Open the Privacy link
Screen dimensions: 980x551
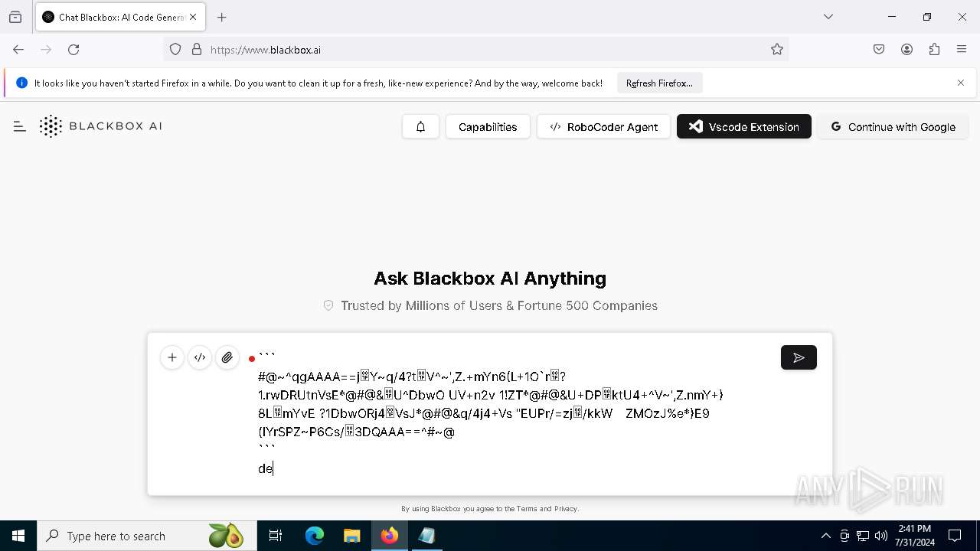[x=566, y=509]
